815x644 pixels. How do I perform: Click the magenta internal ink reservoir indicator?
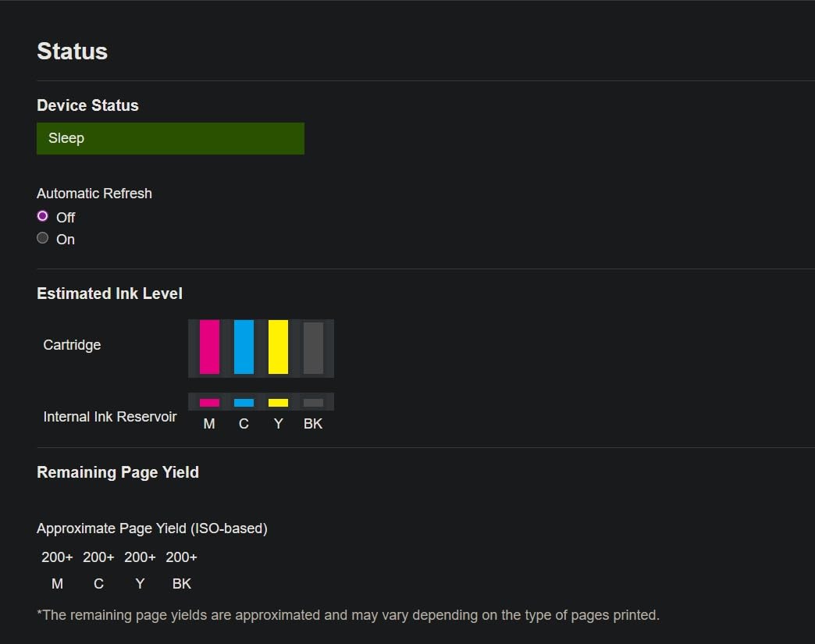click(209, 403)
